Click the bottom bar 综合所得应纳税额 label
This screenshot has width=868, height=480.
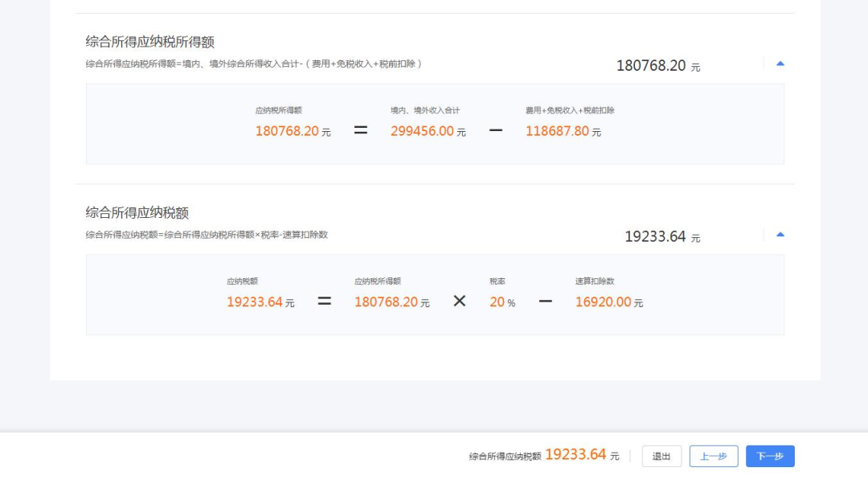pos(505,456)
